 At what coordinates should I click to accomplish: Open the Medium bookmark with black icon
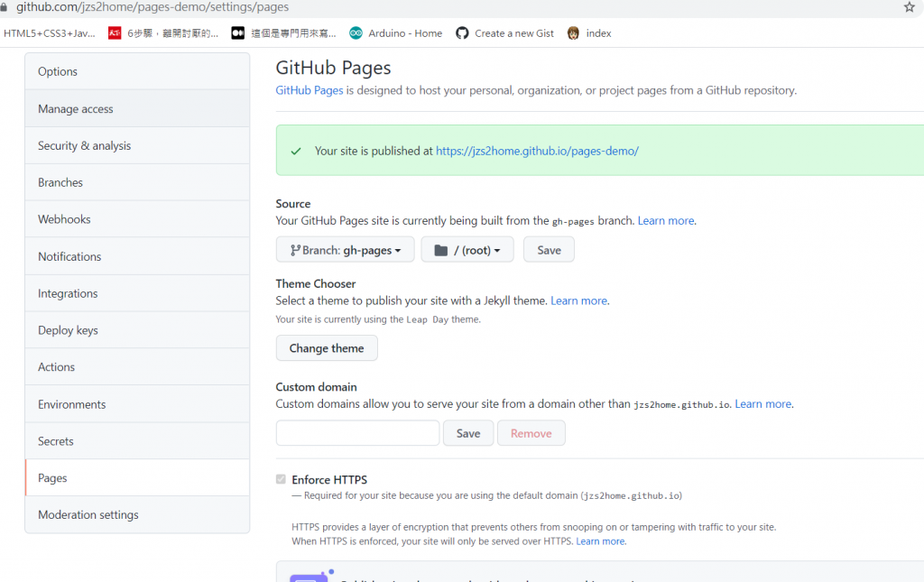(283, 33)
